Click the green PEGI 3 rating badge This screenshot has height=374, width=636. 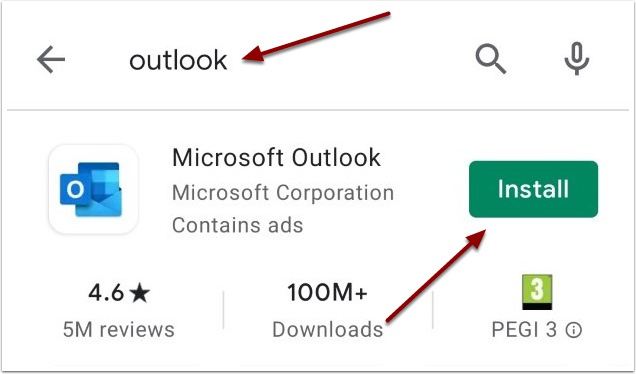(537, 292)
